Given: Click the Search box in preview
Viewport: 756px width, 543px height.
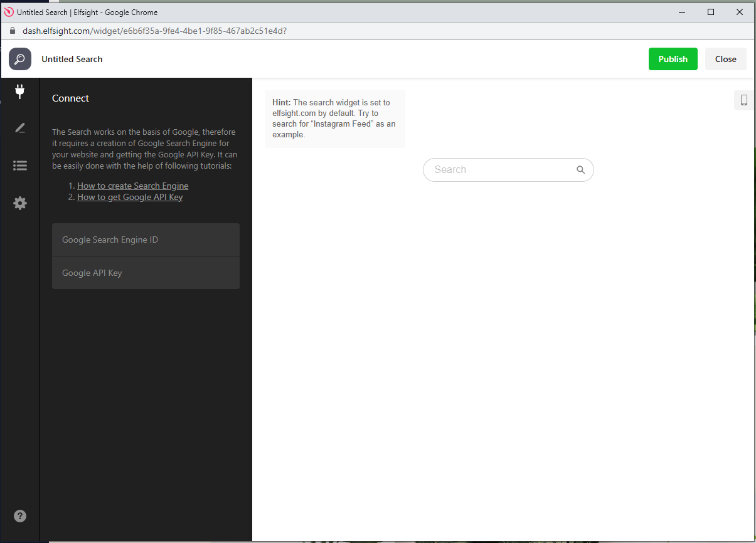Looking at the screenshot, I should coord(508,170).
